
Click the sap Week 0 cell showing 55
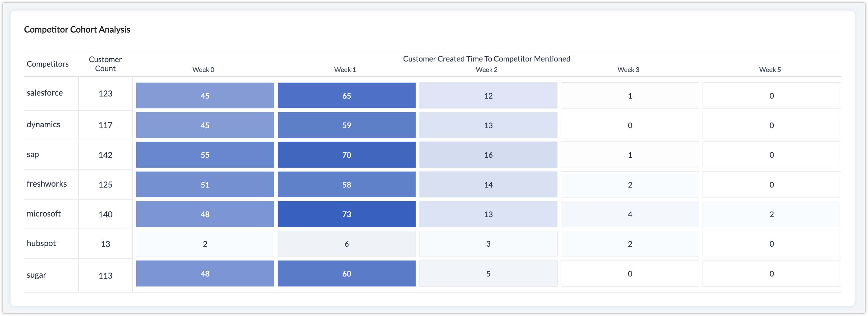205,155
